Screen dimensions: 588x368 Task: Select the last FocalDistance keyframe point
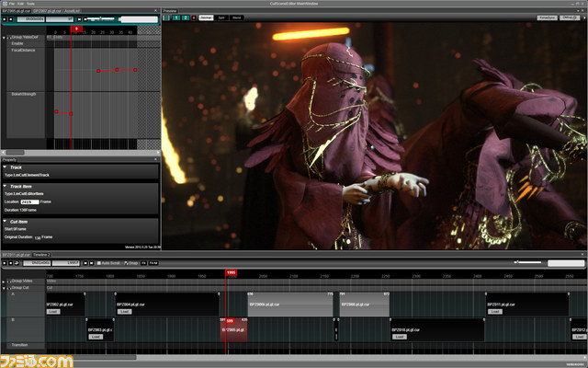point(135,70)
